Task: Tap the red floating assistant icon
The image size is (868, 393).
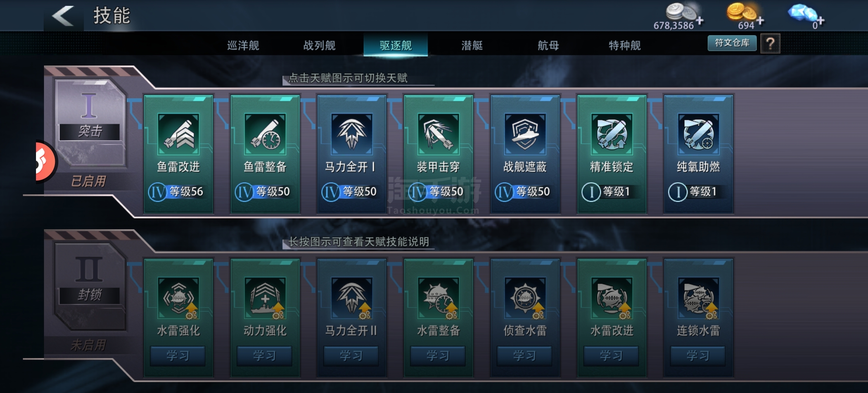Action: click(x=45, y=161)
